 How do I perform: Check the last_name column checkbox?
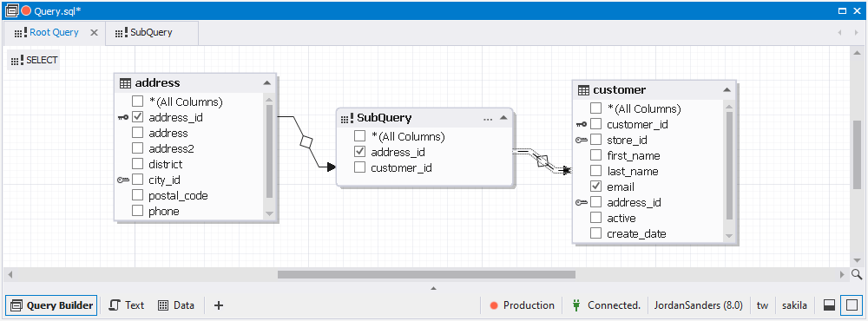coord(595,171)
